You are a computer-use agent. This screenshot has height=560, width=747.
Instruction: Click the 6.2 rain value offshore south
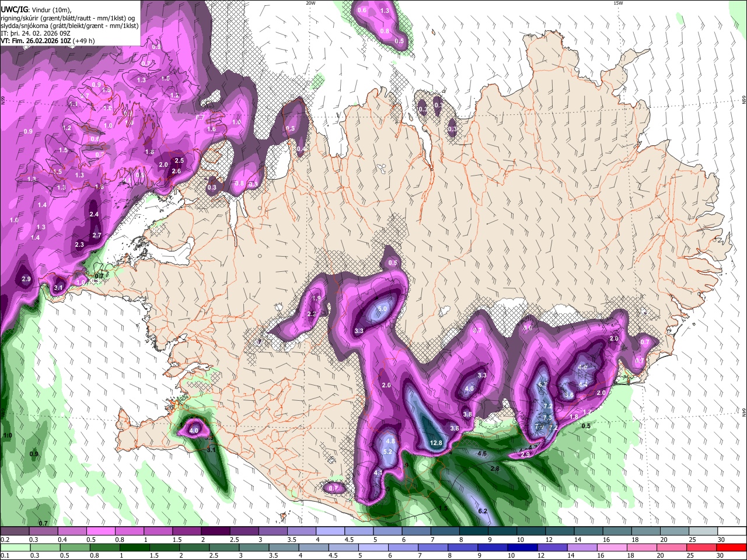click(483, 512)
